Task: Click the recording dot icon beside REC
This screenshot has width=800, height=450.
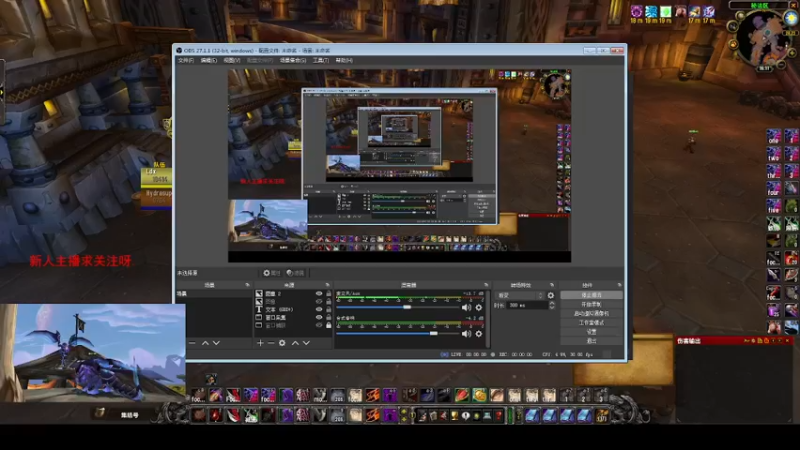Action: 493,354
